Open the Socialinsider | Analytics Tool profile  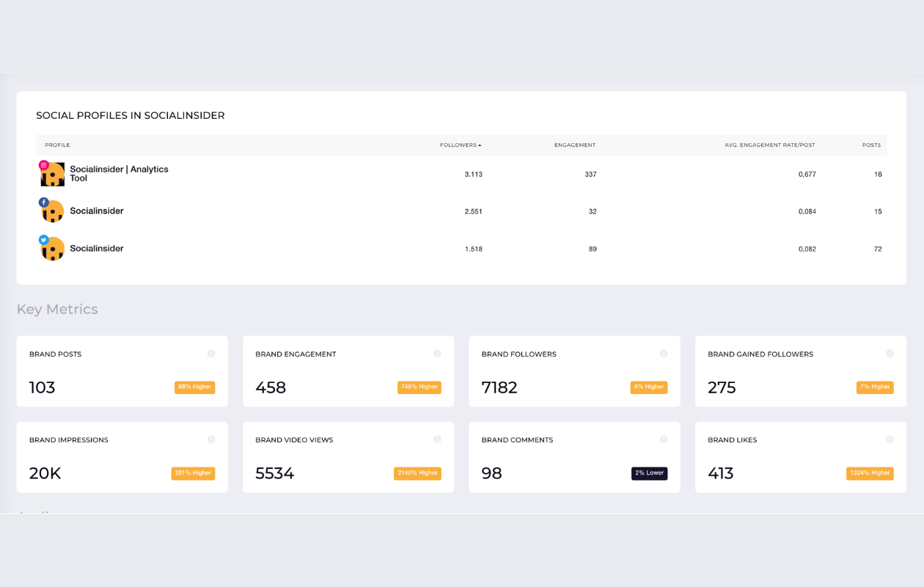[x=119, y=174]
